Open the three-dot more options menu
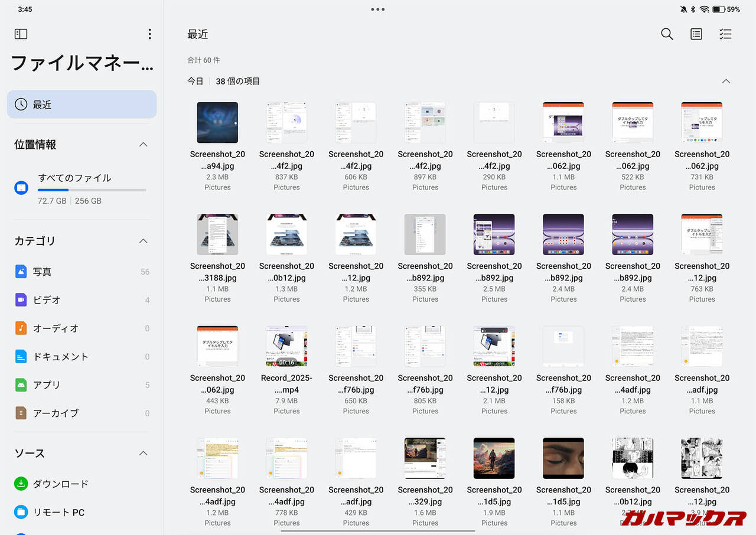 [x=149, y=34]
